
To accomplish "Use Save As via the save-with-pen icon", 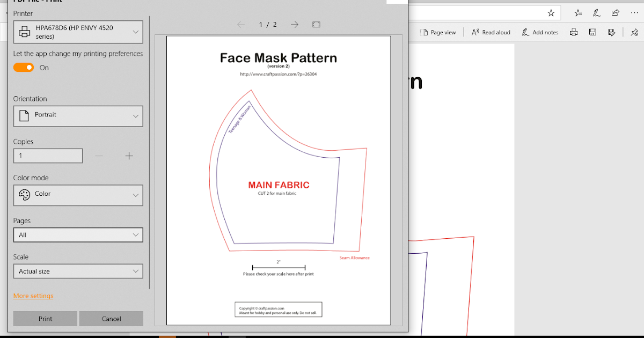I will pyautogui.click(x=611, y=32).
